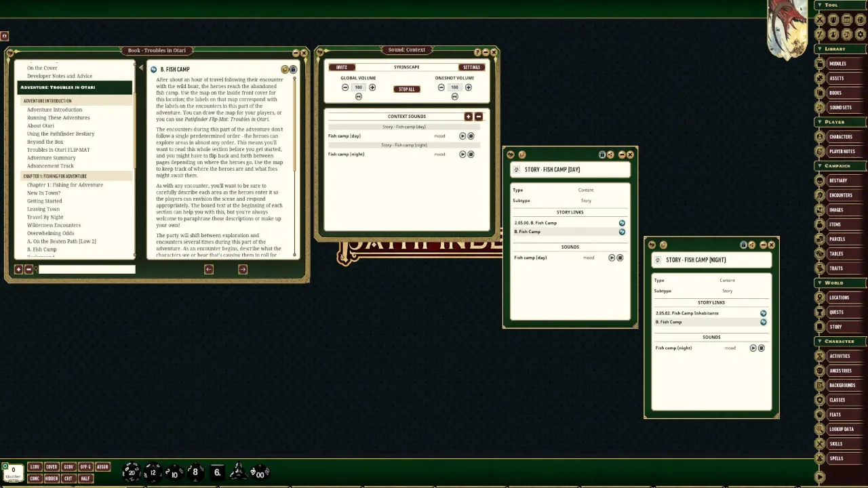
Task: Open link icon for 2.05.02. Fish Camp Inhabitants
Action: 763,313
